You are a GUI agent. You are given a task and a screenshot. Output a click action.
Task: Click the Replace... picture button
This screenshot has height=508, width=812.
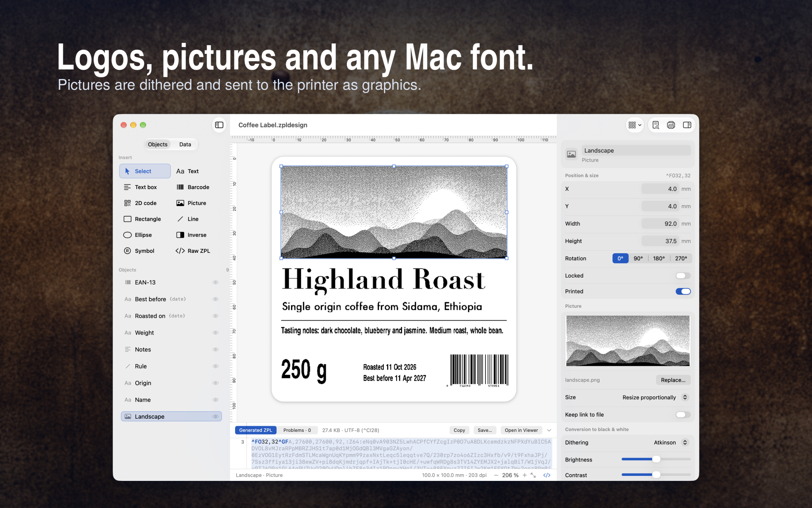tap(673, 380)
